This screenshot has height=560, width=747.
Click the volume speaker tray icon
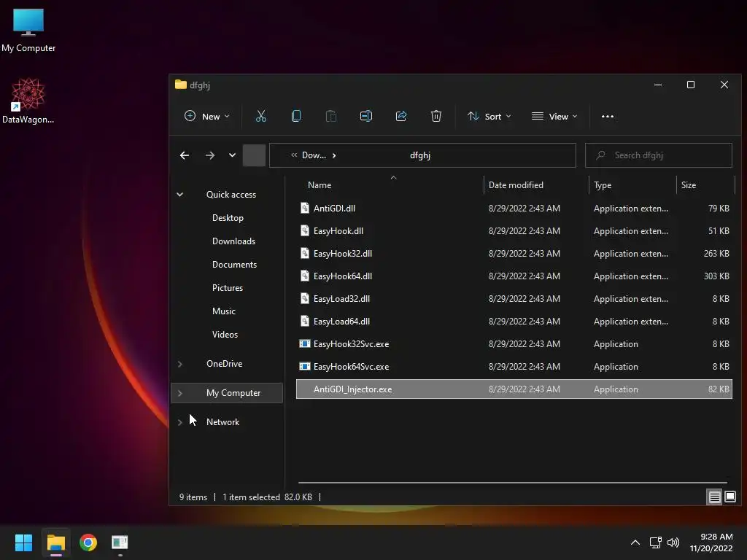[x=673, y=542]
